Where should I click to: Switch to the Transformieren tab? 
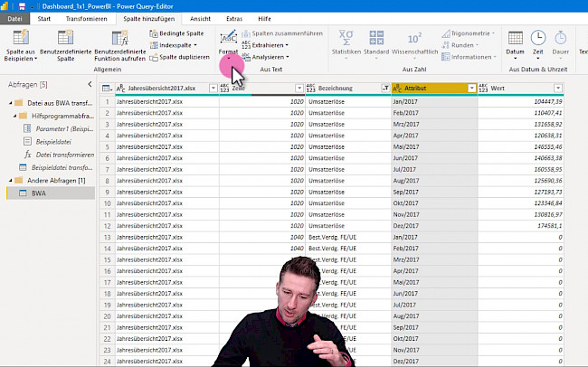click(86, 18)
